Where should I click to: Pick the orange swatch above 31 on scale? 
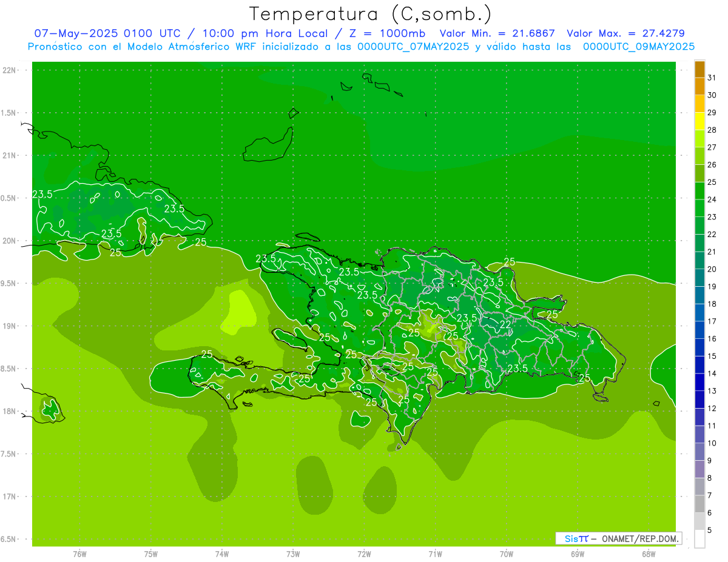(x=699, y=69)
